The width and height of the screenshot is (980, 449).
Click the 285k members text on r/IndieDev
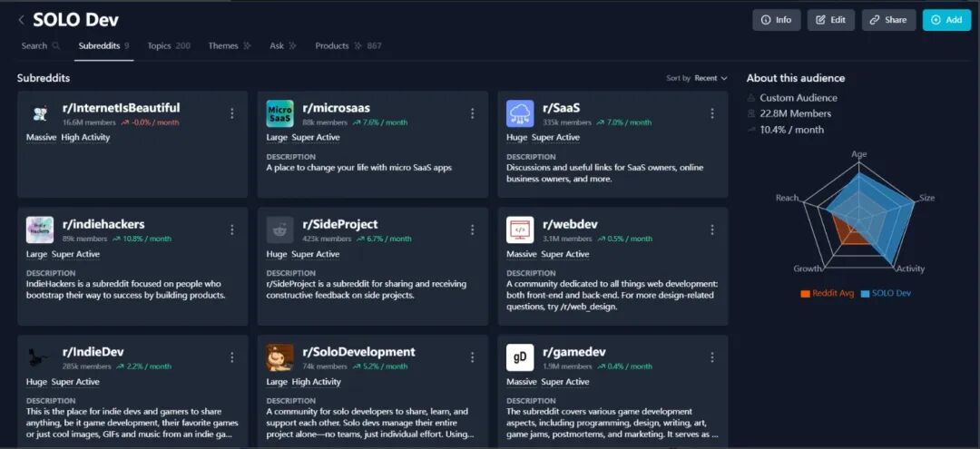pos(86,366)
